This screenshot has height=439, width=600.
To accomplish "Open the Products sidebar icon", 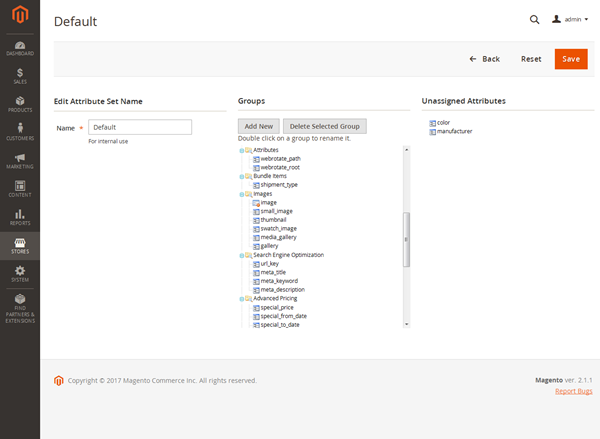I will pos(20,103).
